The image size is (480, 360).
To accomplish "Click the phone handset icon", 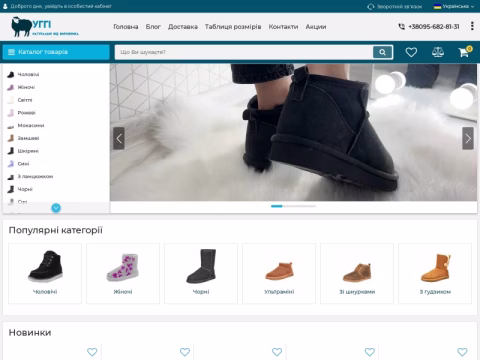I will coord(402,26).
